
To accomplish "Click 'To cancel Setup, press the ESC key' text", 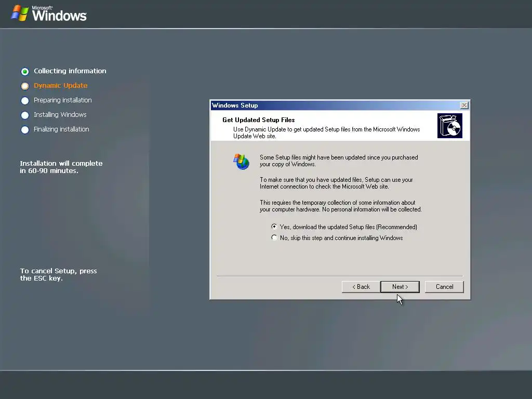I will point(58,274).
